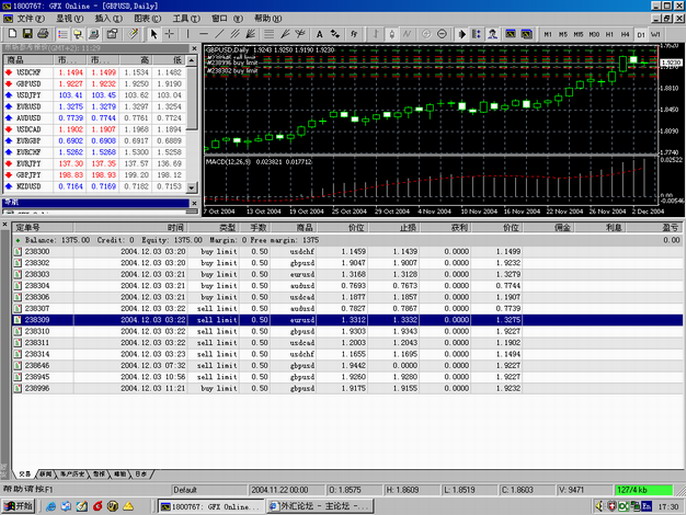The height and width of the screenshot is (515, 686).
Task: Open the 文件 (File) menu
Action: (x=31, y=18)
